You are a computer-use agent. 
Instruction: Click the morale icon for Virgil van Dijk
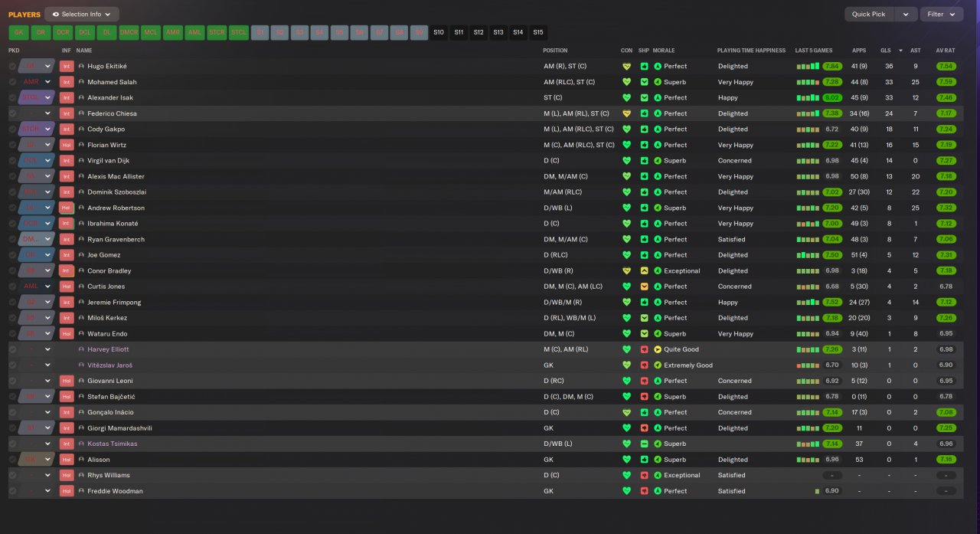coord(658,161)
